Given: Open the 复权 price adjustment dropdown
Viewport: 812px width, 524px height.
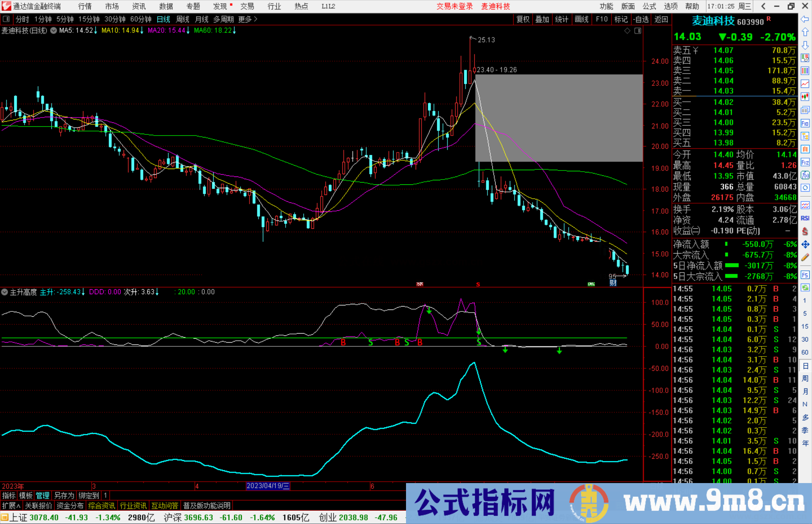Looking at the screenshot, I should [x=523, y=19].
